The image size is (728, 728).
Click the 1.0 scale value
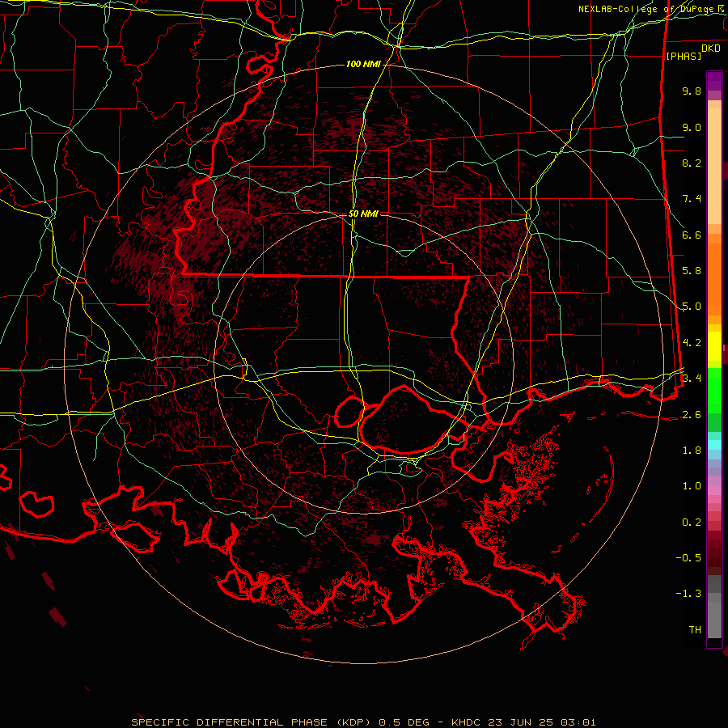pyautogui.click(x=692, y=486)
